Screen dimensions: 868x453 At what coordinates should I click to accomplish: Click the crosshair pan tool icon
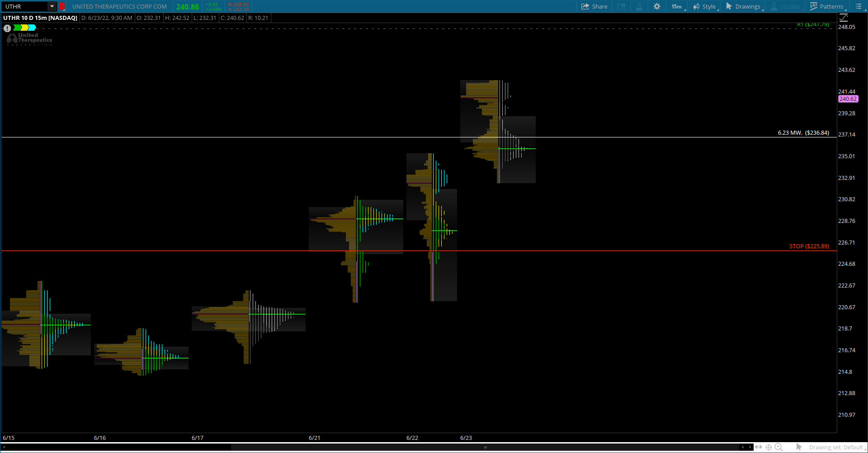point(769,447)
